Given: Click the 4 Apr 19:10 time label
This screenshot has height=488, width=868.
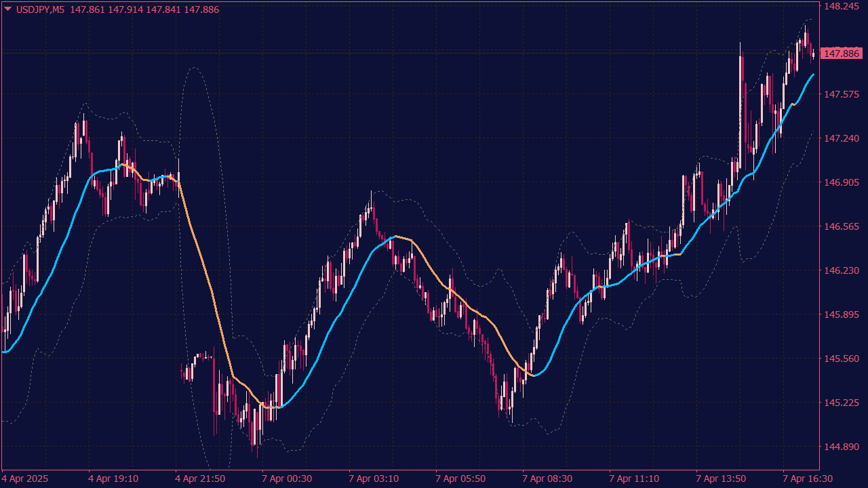Looking at the screenshot, I should (113, 479).
